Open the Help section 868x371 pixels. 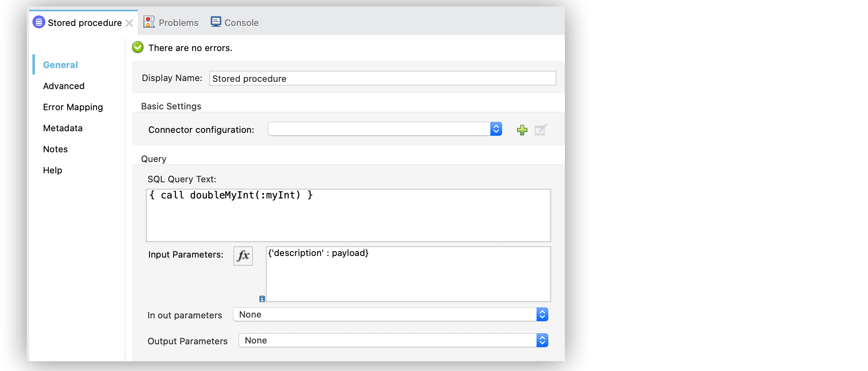53,170
